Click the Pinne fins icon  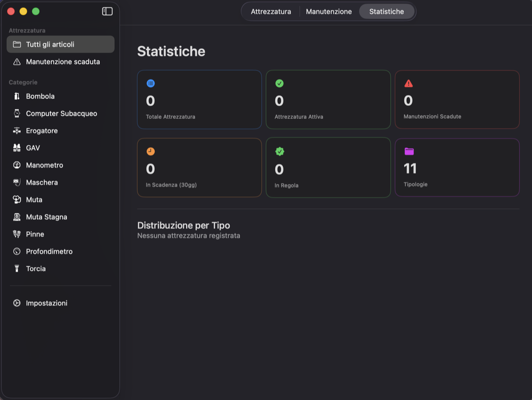tap(16, 234)
